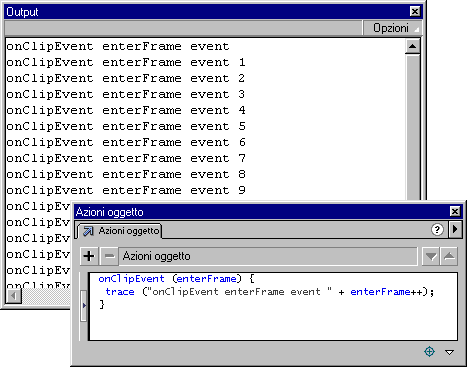The height and width of the screenshot is (367, 467).
Task: Expand the toolbox list side arrow
Action: pyautogui.click(x=84, y=305)
